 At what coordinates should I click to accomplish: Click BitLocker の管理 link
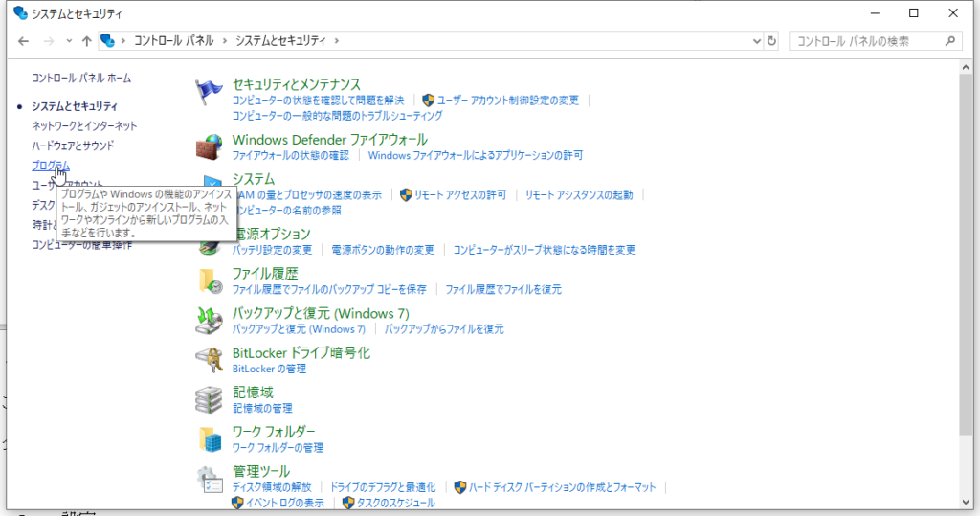tap(269, 369)
